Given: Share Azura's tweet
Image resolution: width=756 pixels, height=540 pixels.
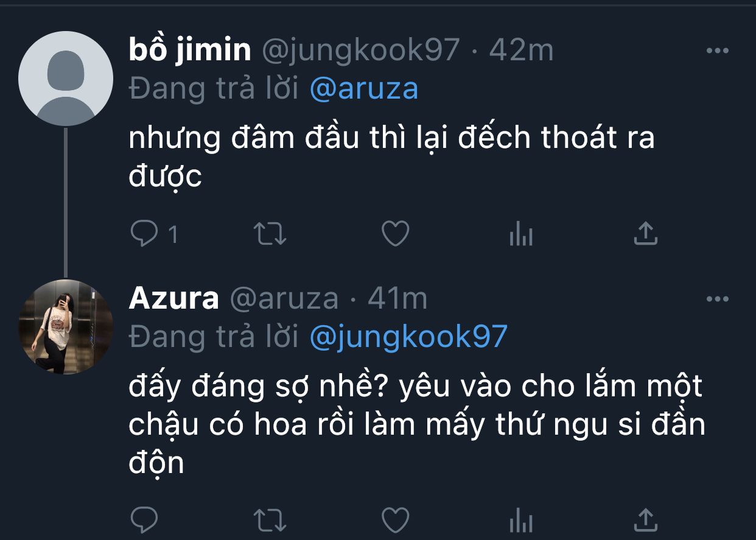Looking at the screenshot, I should click(646, 521).
